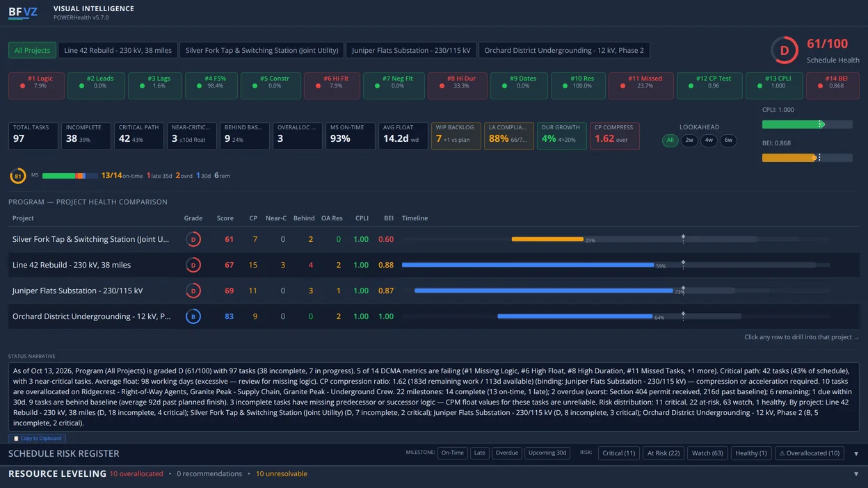868x488 pixels.
Task: Click the Line 42 Rebuild blue timeline bar
Action: [528, 265]
